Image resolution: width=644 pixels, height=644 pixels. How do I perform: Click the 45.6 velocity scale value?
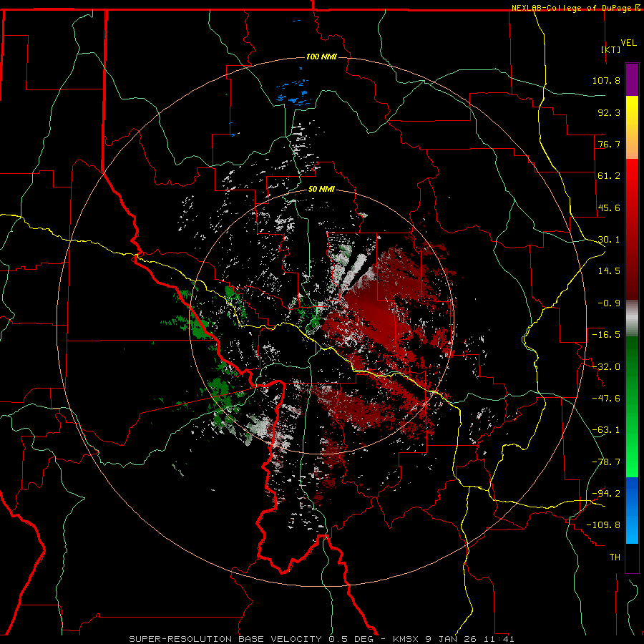(609, 208)
